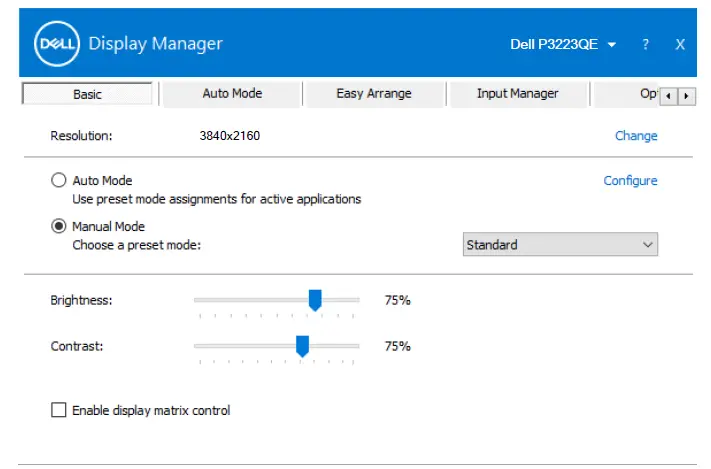Click the 'Resolution:' label
This screenshot has width=711, height=469.
click(x=81, y=136)
